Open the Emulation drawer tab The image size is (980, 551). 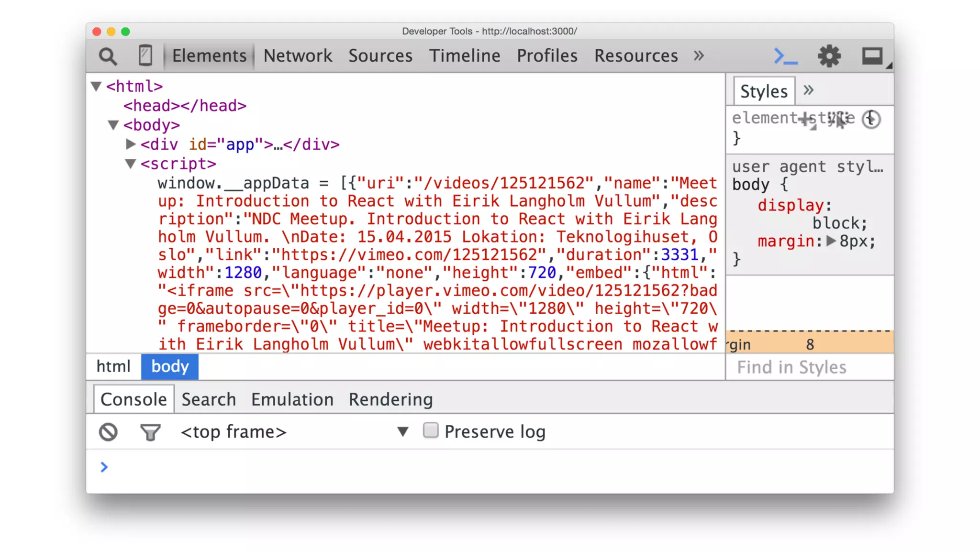[292, 399]
